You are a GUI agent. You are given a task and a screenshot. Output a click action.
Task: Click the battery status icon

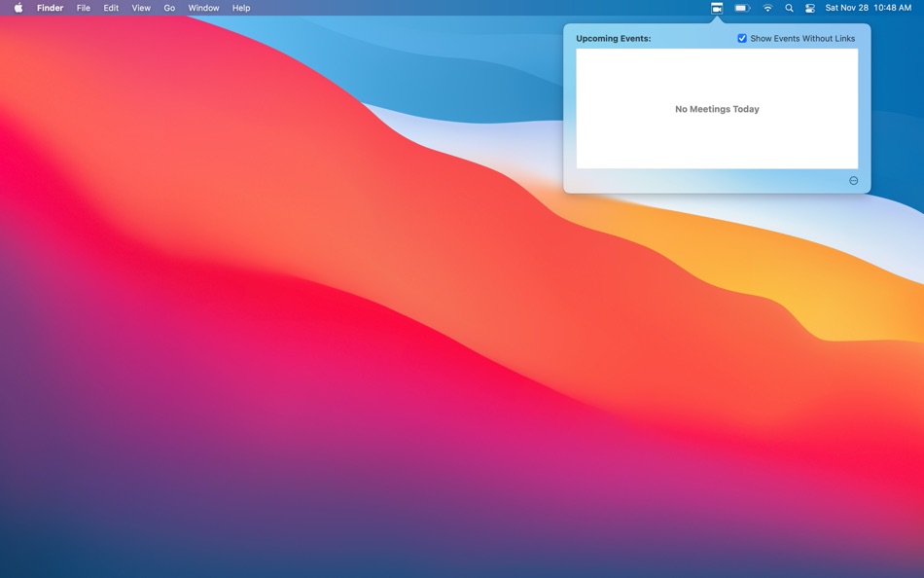pos(742,8)
